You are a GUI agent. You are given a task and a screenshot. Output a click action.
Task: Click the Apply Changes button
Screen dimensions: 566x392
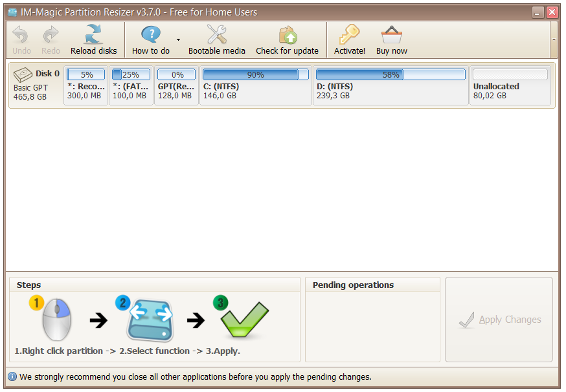click(499, 320)
